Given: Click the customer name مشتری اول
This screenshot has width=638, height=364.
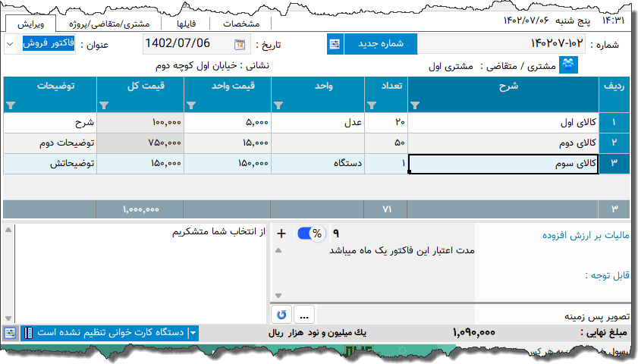Looking at the screenshot, I should point(451,67).
